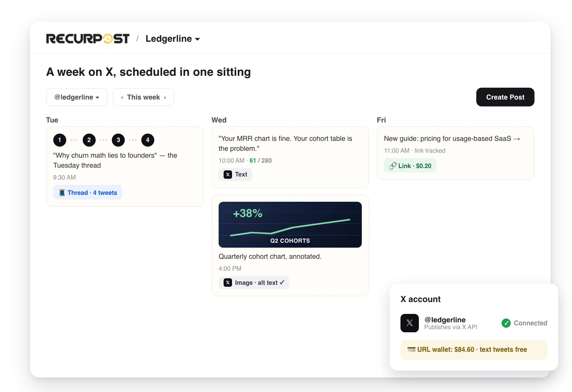The width and height of the screenshot is (572, 392).
Task: Click the Fri column header
Action: (x=381, y=120)
